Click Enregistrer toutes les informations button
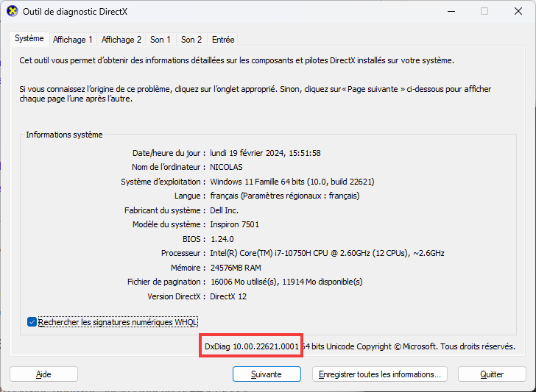The image size is (536, 392). point(379,374)
